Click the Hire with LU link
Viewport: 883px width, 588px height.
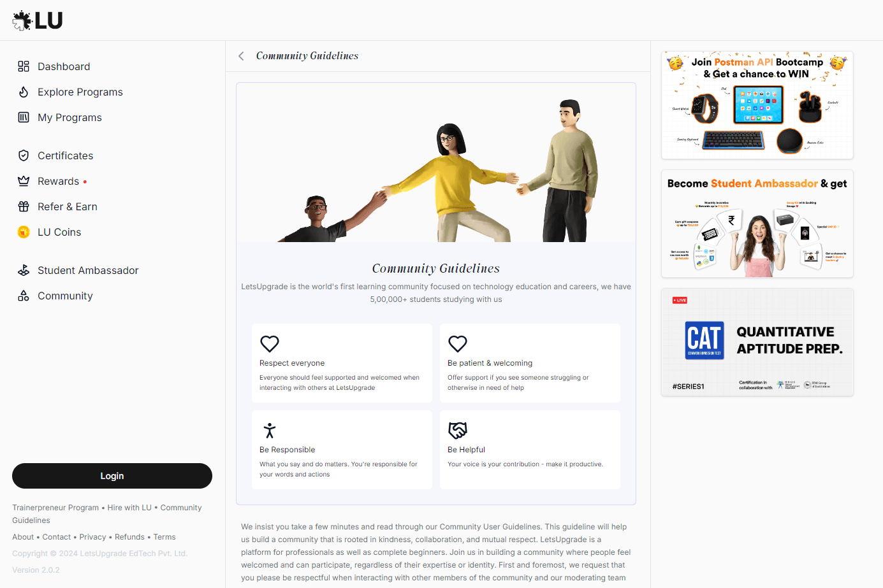[129, 507]
